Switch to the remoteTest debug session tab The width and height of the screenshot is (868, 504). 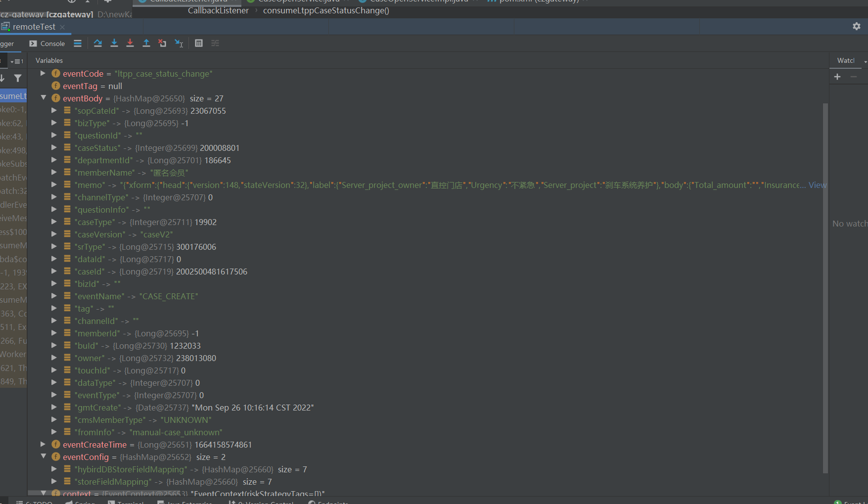34,27
